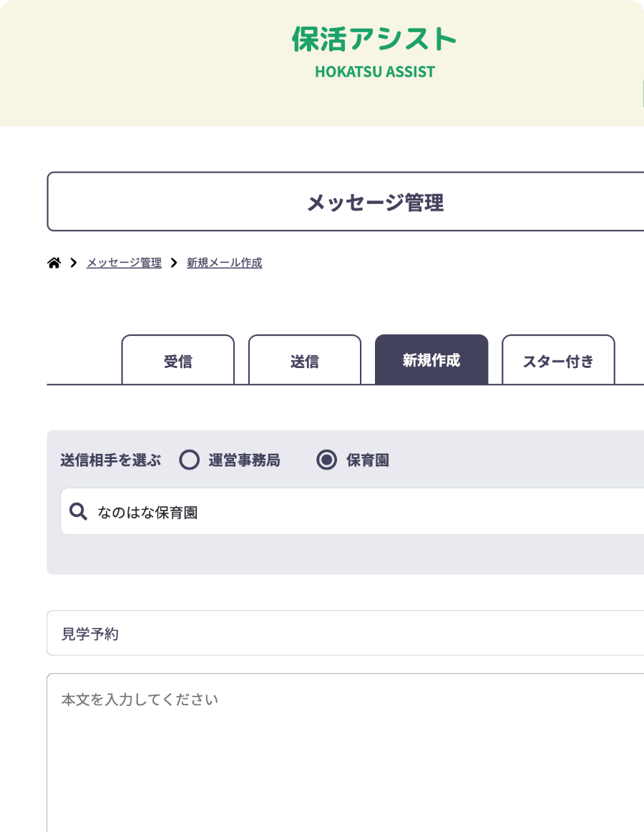The image size is (644, 832).
Task: Select the 保育園 radio button
Action: point(326,460)
